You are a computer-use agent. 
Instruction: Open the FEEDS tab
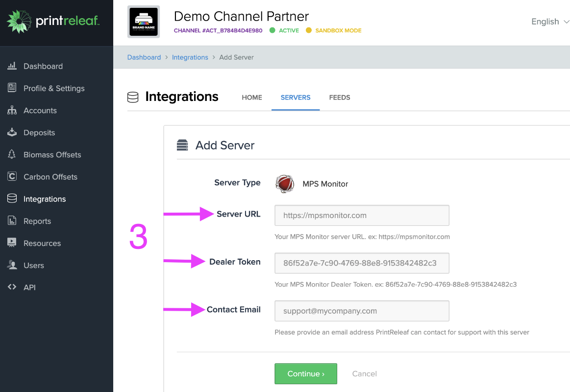coord(340,98)
